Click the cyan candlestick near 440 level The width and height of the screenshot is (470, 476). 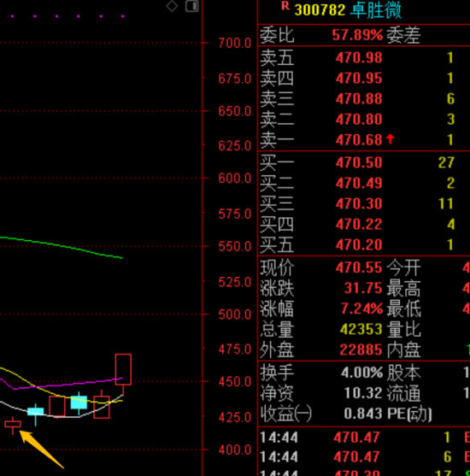79,403
